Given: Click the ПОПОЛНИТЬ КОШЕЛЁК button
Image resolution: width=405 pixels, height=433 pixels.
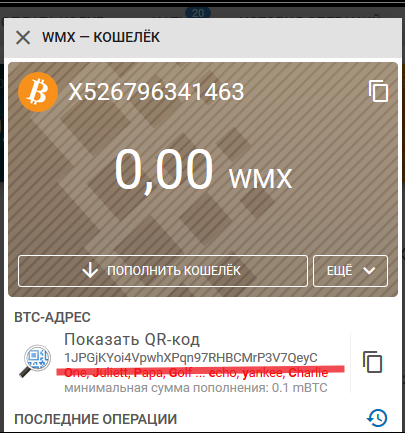Looking at the screenshot, I should click(163, 271).
